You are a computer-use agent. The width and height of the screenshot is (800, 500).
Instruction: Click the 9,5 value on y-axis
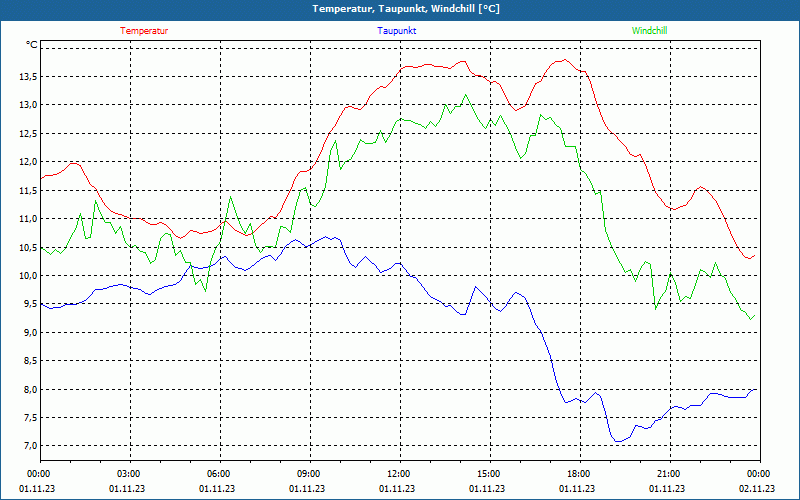tap(30, 304)
